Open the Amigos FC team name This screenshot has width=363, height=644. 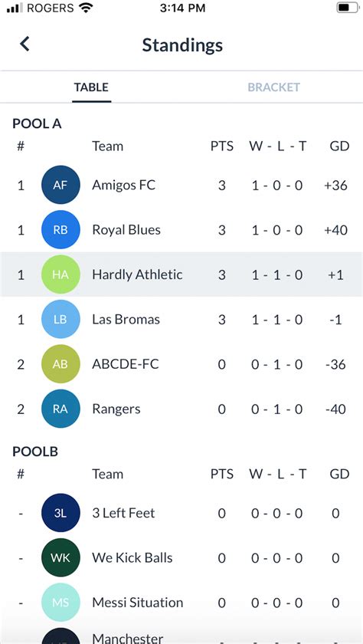click(x=123, y=186)
